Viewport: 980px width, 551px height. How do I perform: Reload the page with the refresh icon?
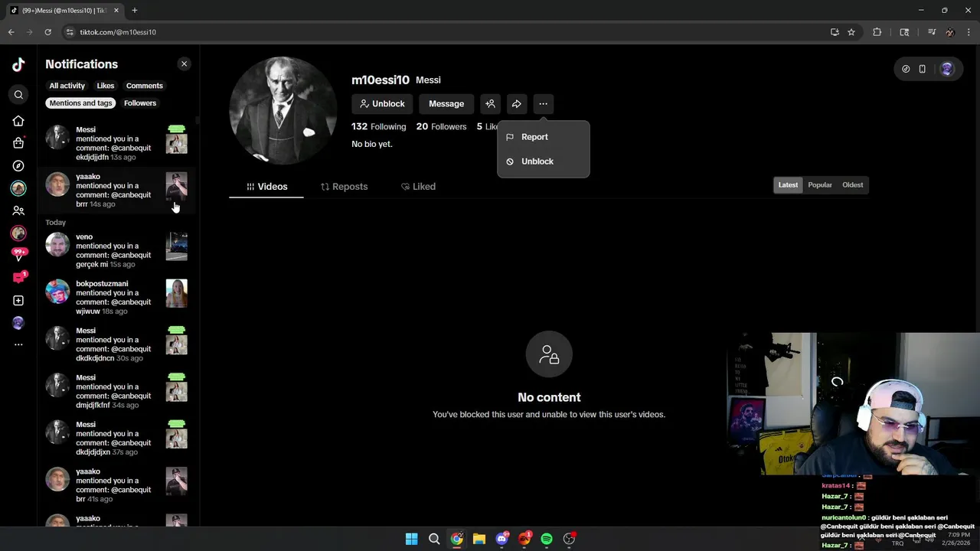pyautogui.click(x=47, y=32)
